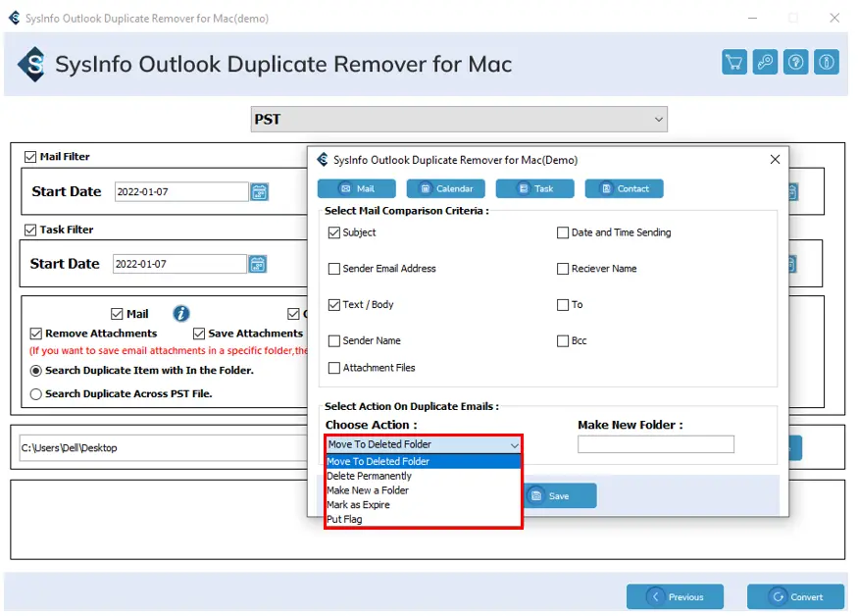The height and width of the screenshot is (616, 858).
Task: Choose Make New a Folder option
Action: (423, 490)
